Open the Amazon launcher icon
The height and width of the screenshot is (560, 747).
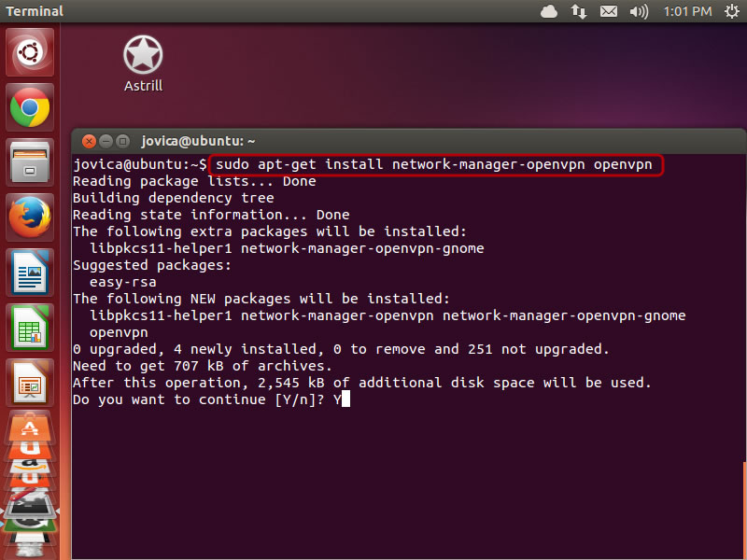[x=30, y=466]
